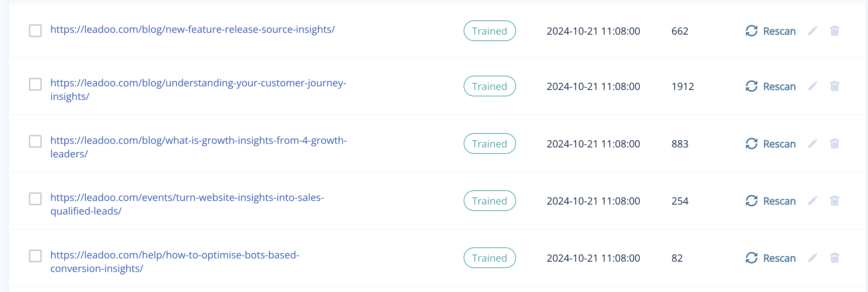
Task: Click the Trained badge on the first row
Action: [x=489, y=31]
